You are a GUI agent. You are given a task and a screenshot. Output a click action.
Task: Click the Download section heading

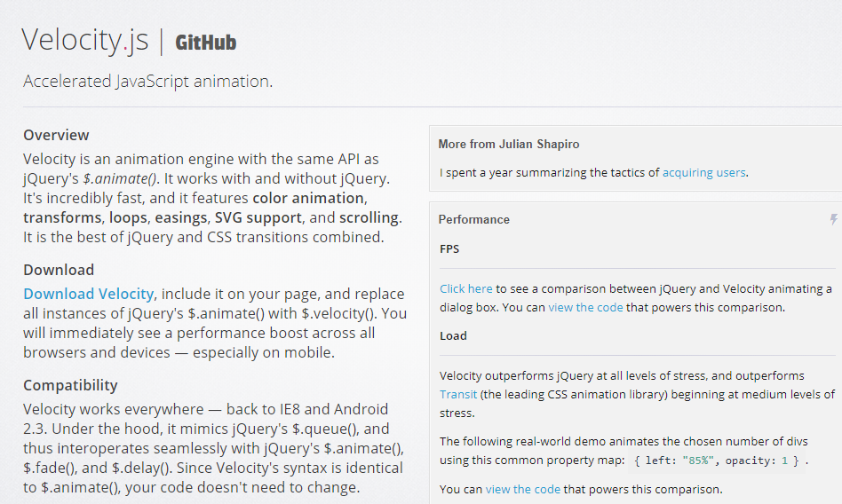(x=59, y=270)
